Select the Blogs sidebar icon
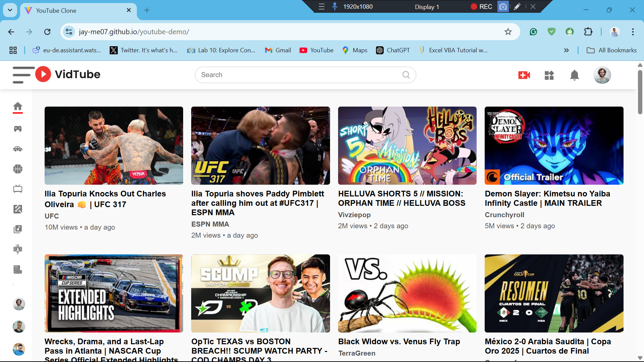Image resolution: width=644 pixels, height=362 pixels. pos(18,249)
